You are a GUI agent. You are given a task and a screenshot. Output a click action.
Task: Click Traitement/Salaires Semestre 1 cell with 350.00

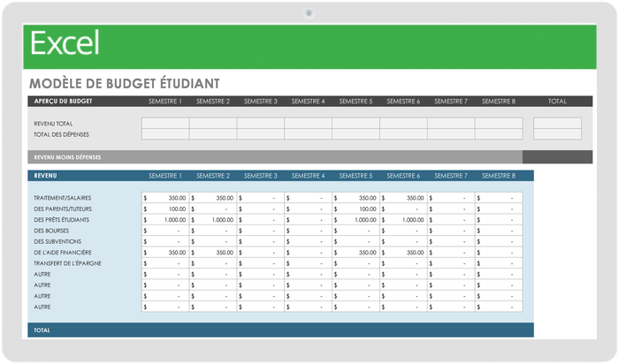click(x=165, y=198)
